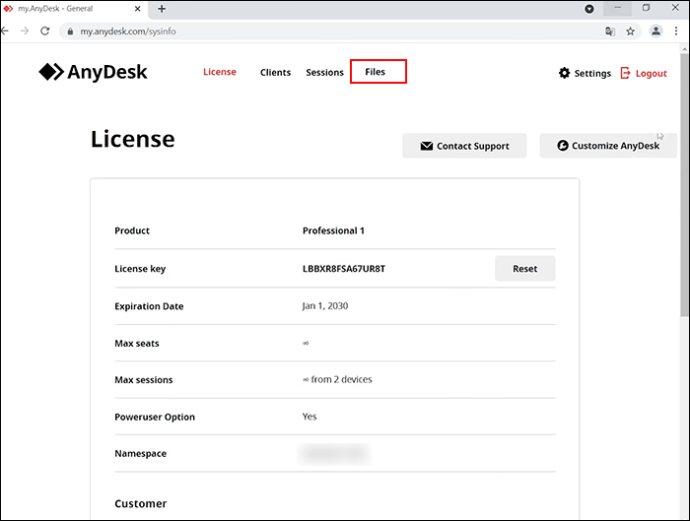Click the Logout door icon
The height and width of the screenshot is (521, 690).
click(x=625, y=73)
